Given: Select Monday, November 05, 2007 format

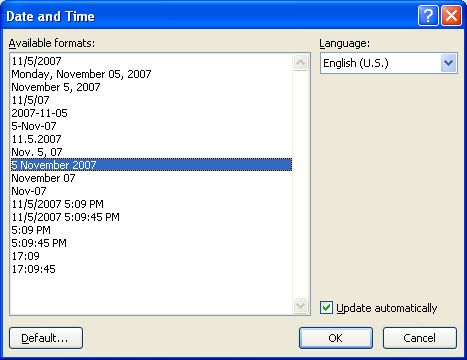Looking at the screenshot, I should click(x=151, y=74).
